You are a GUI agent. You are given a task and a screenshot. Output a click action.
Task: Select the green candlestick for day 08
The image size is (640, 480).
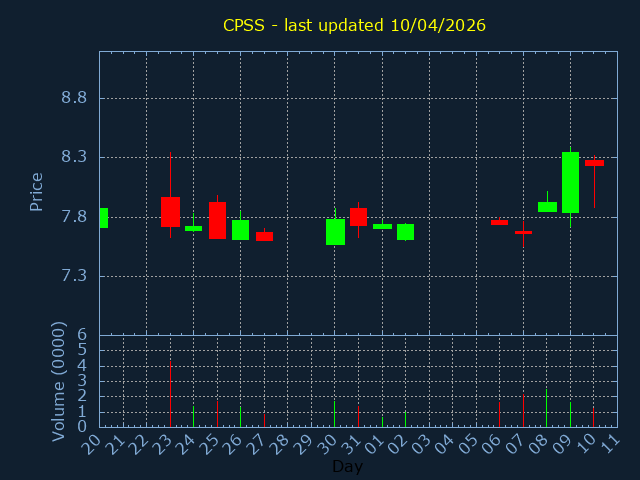[547, 207]
